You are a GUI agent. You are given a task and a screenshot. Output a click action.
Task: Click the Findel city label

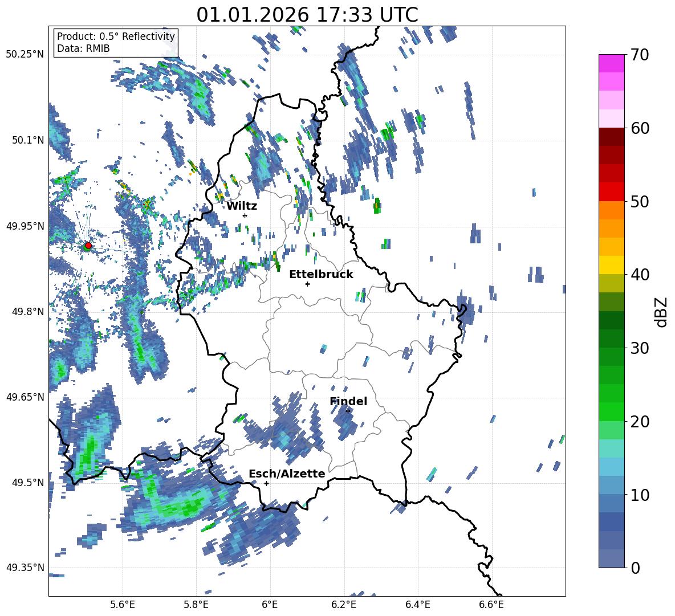click(348, 401)
